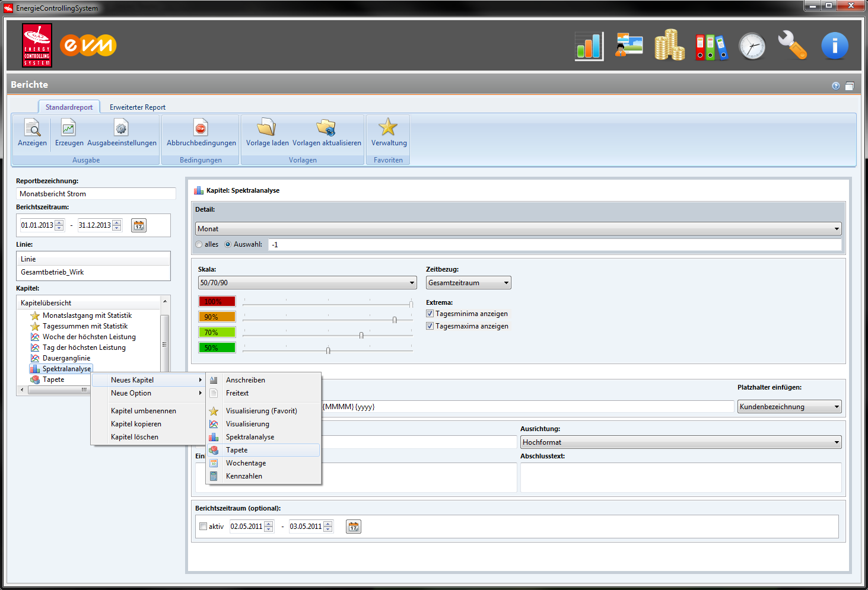
Task: Open calendar picker beside Berichtszeitraum dates
Action: (139, 225)
